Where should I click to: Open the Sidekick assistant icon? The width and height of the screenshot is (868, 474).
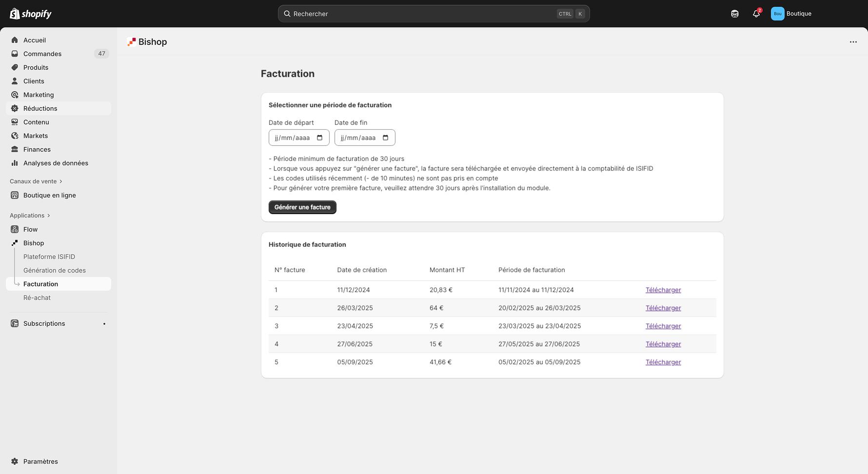point(734,14)
